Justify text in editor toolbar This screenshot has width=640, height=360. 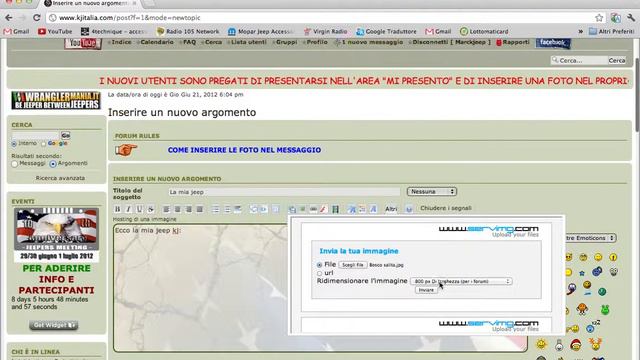[x=199, y=209]
